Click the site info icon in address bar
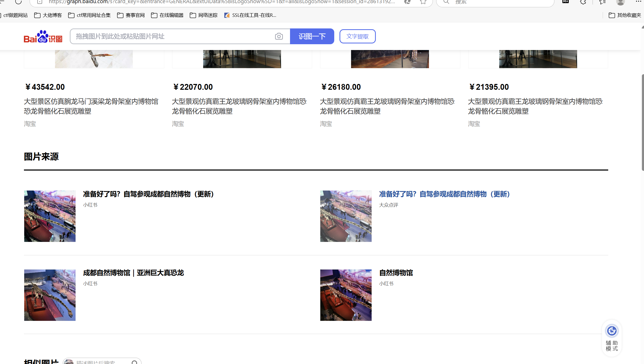 tap(40, 2)
